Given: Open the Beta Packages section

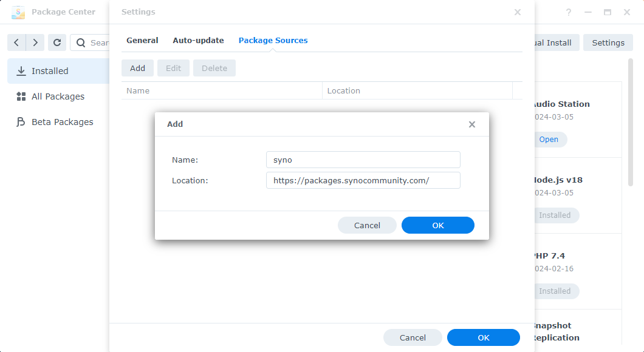Looking at the screenshot, I should (x=63, y=121).
